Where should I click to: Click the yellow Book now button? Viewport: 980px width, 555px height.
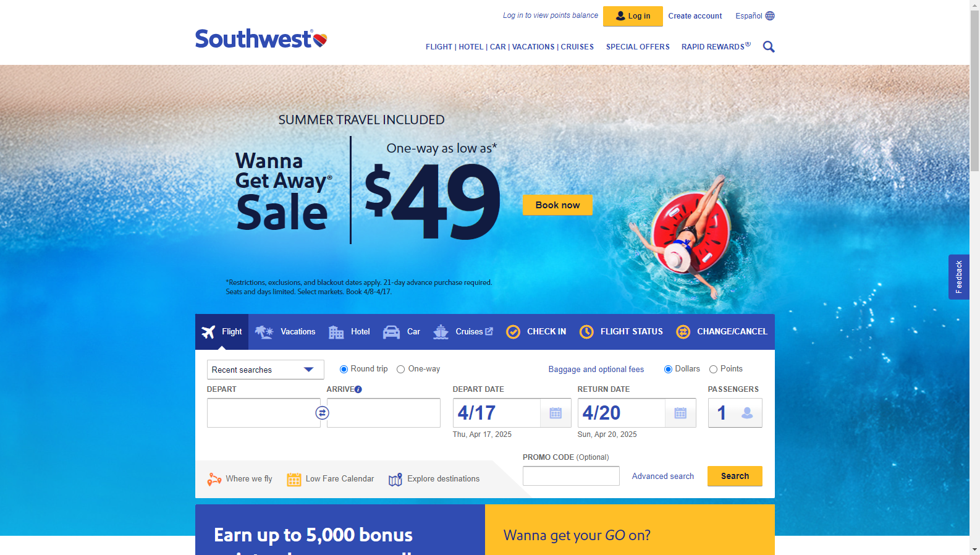coord(557,205)
